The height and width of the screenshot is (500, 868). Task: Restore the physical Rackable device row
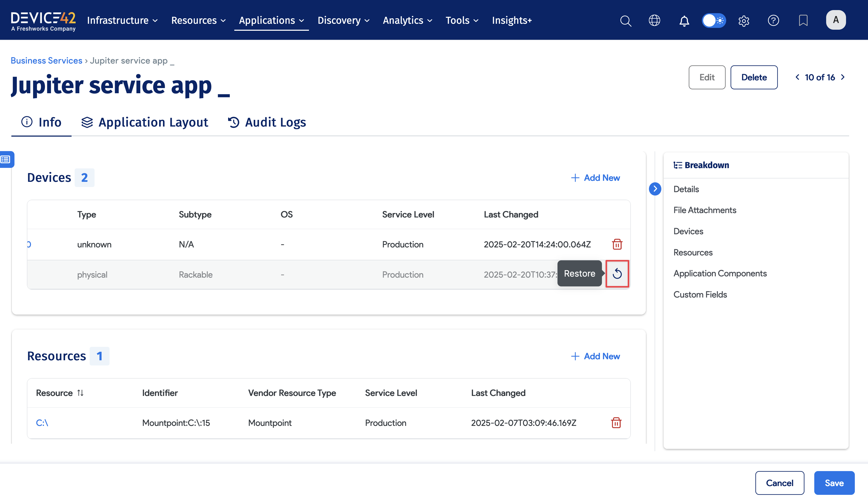pos(617,274)
